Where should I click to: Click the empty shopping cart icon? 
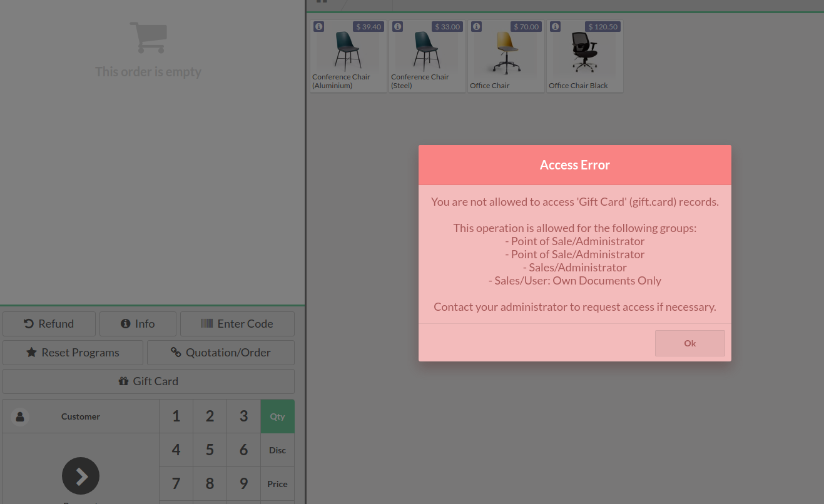coord(148,38)
